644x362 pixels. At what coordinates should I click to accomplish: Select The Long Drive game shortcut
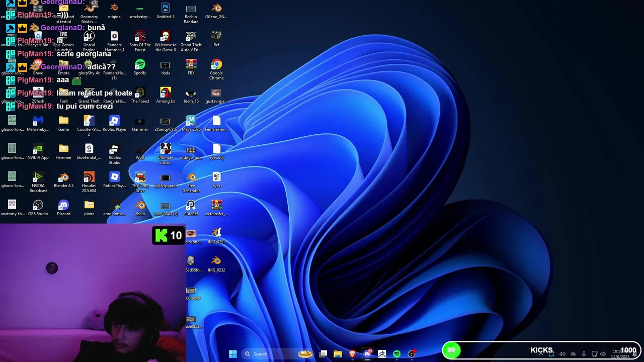pos(140,183)
